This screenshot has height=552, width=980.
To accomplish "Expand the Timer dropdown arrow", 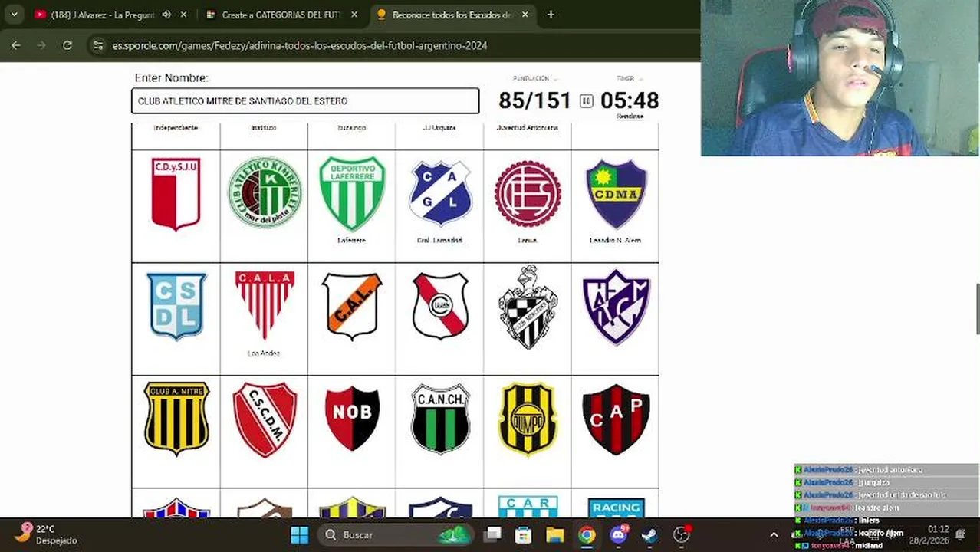I will (640, 79).
